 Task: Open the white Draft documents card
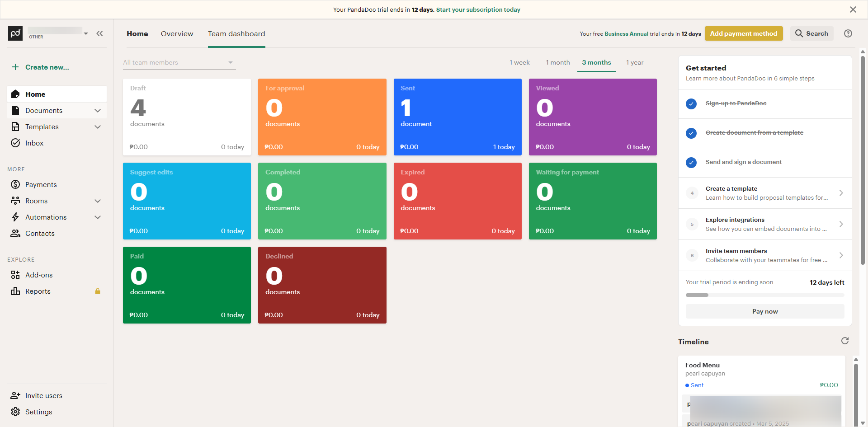(187, 117)
